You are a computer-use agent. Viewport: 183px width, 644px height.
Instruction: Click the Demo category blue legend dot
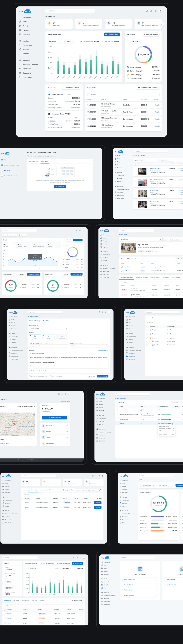[128, 67]
